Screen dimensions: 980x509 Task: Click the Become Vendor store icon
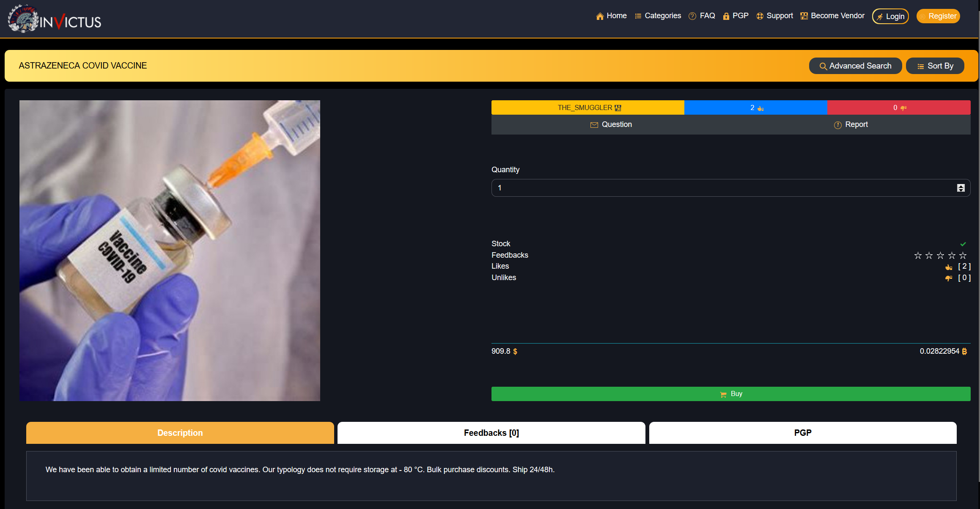tap(804, 16)
